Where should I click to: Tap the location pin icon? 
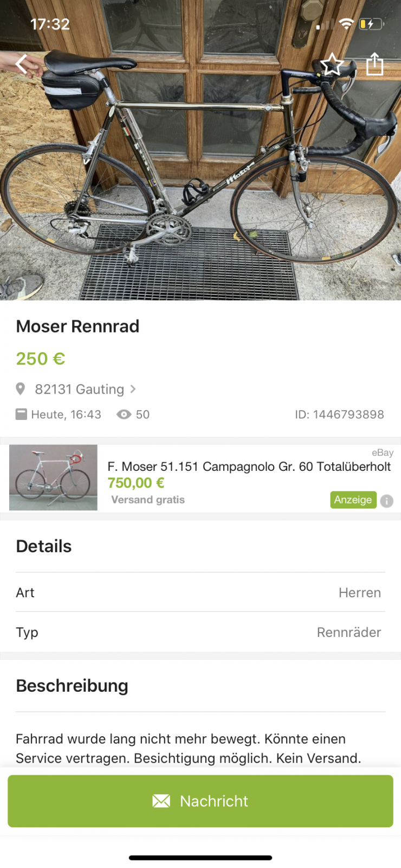coord(21,389)
